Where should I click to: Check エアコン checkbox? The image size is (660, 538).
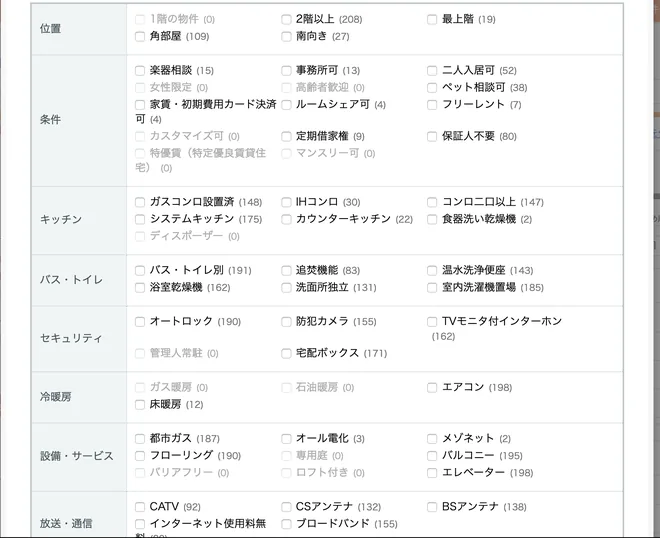click(432, 387)
